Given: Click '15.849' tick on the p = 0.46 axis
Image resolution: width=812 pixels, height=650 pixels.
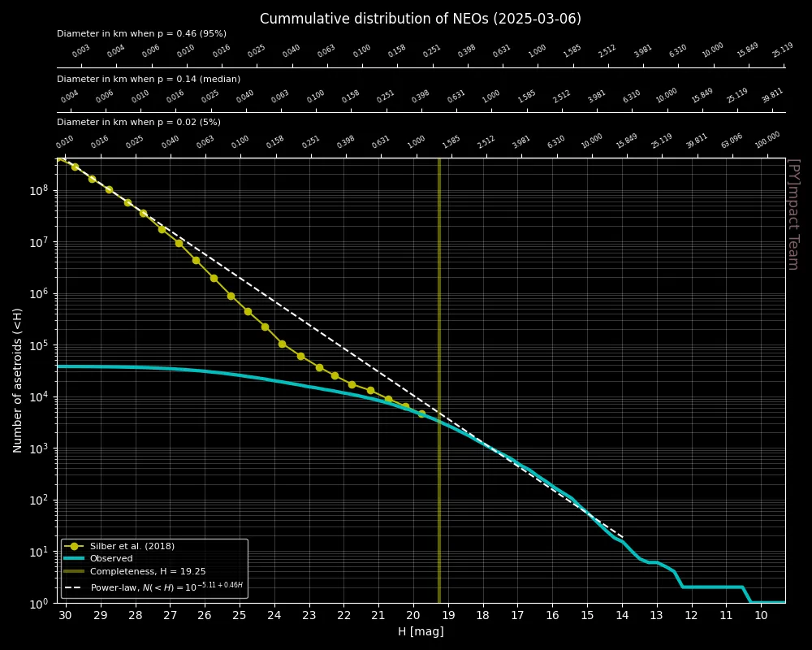Looking at the screenshot, I should click(748, 50).
